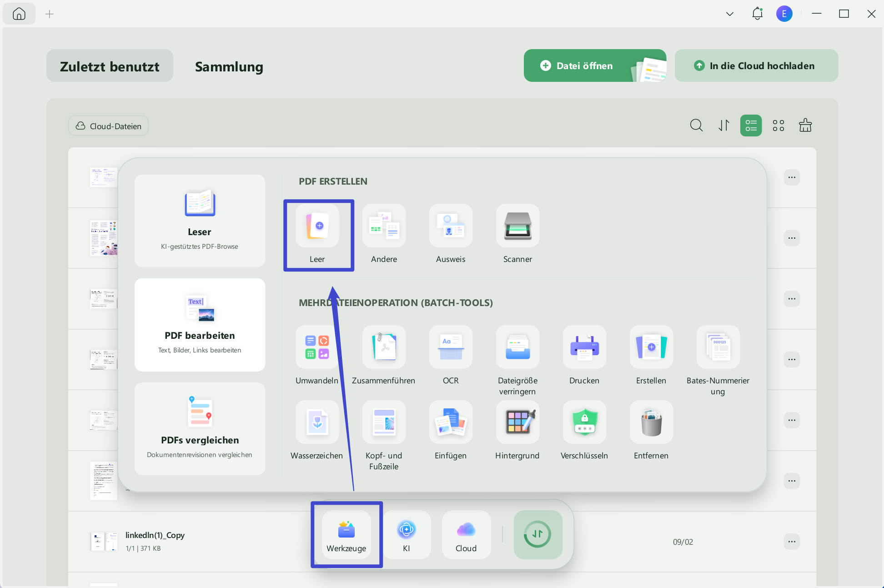Open a new tab with plus icon
This screenshot has width=884, height=588.
click(x=50, y=14)
